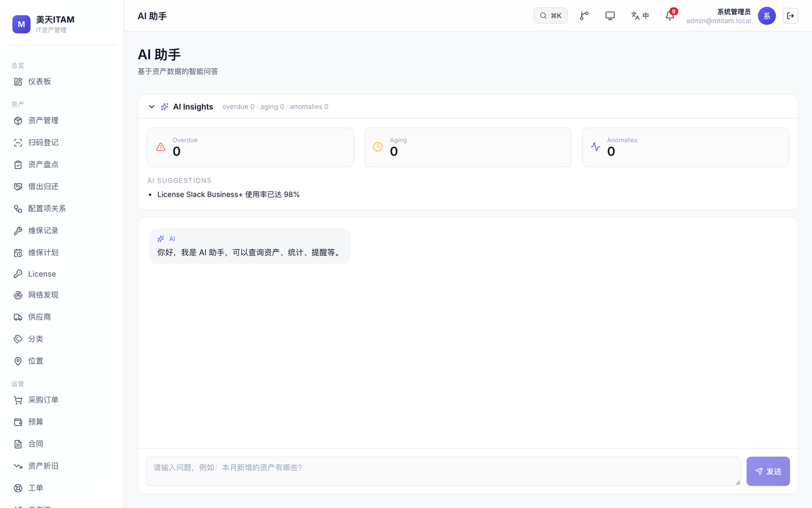Click the 分类 tag icon
812x508 pixels.
point(18,340)
